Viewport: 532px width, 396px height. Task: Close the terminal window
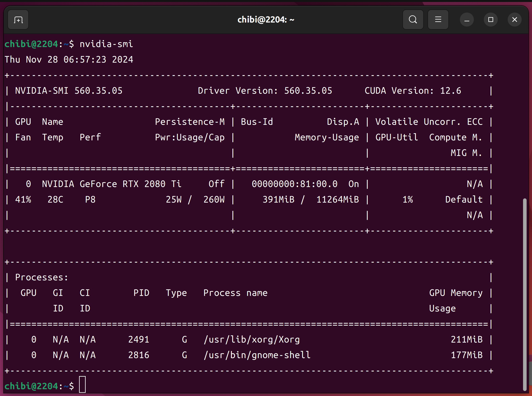[514, 20]
